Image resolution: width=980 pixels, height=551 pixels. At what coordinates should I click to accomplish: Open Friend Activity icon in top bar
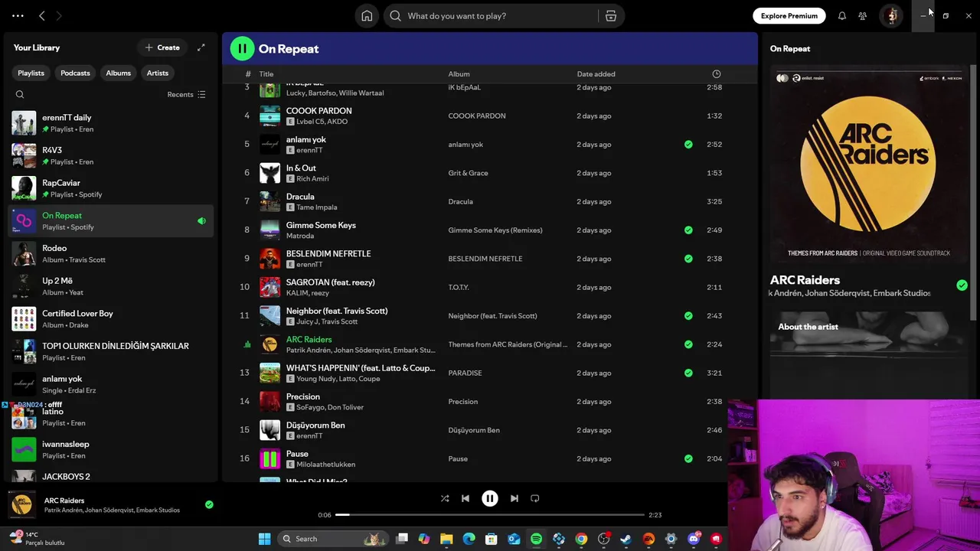pos(862,16)
